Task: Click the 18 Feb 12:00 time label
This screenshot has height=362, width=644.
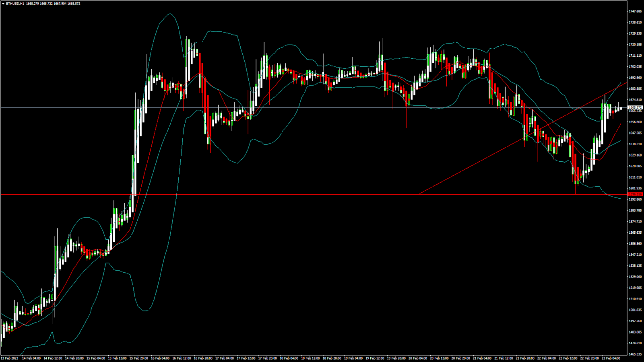Action: (310, 358)
